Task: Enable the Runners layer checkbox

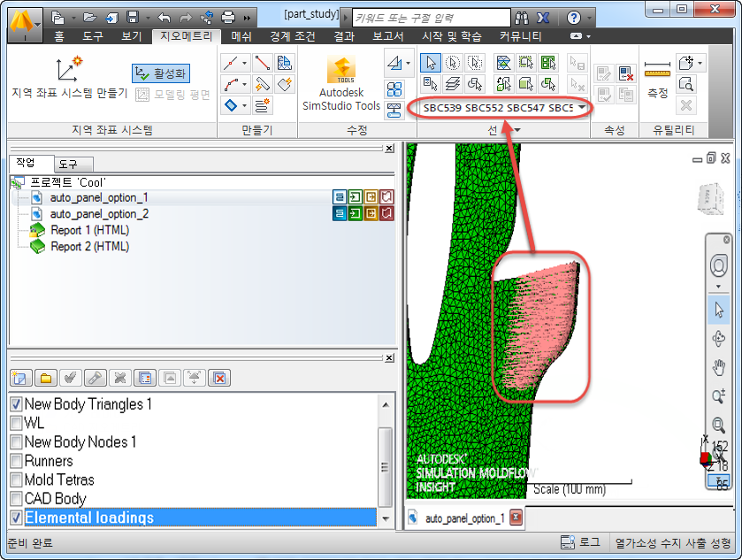Action: (16, 461)
